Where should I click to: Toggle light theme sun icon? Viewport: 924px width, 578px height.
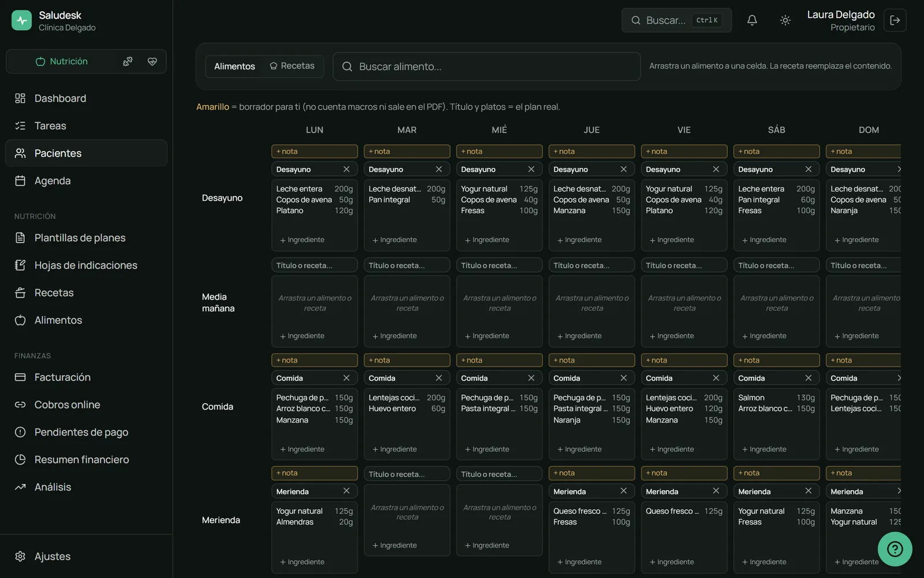coord(785,20)
